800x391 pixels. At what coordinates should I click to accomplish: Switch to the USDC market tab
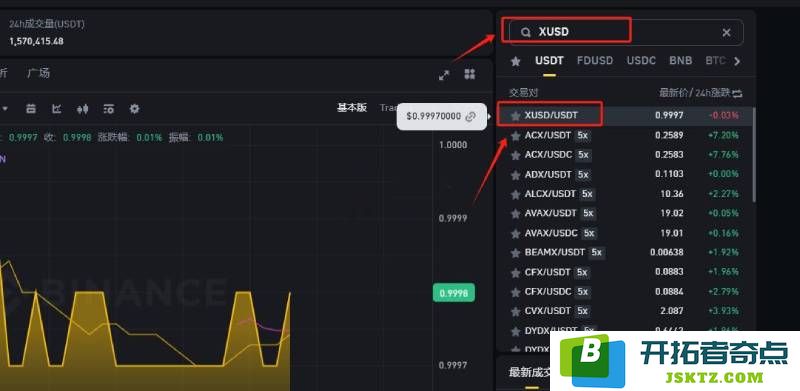pos(641,60)
